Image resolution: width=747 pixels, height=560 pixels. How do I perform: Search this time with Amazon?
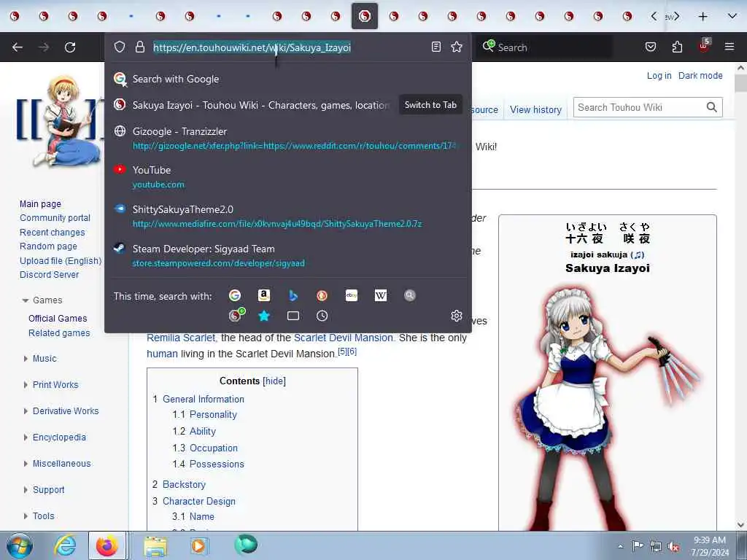264,296
